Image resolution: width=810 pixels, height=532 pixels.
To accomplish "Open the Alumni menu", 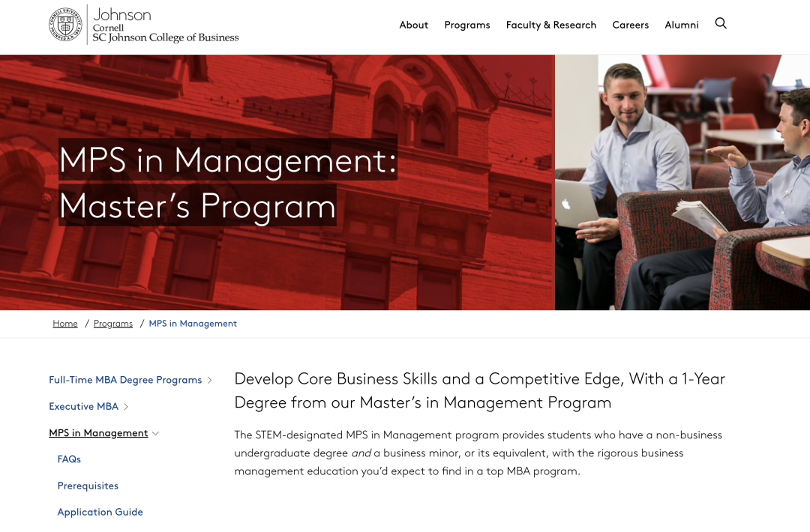I will 681,25.
